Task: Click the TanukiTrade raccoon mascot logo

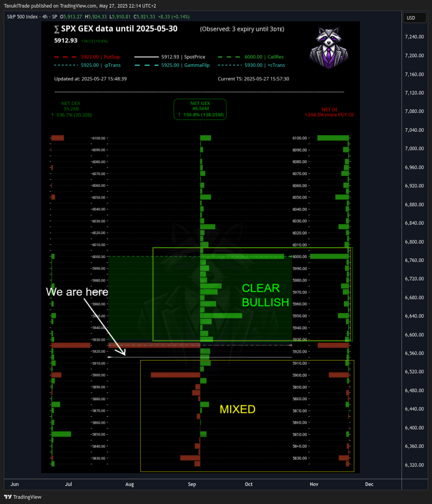Action: coord(329,48)
